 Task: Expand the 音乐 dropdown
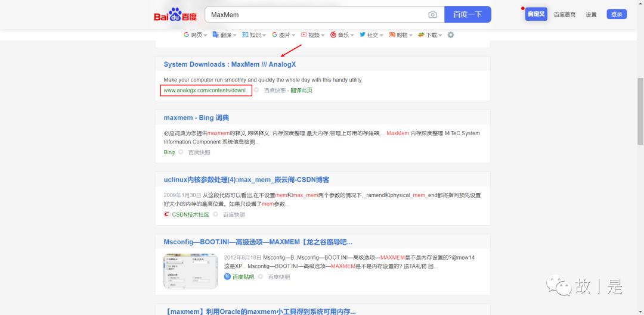(352, 35)
